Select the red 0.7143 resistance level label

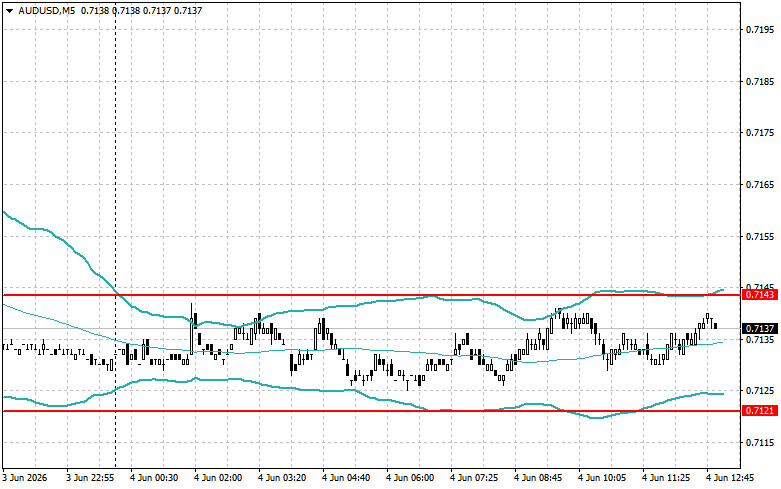click(x=760, y=295)
